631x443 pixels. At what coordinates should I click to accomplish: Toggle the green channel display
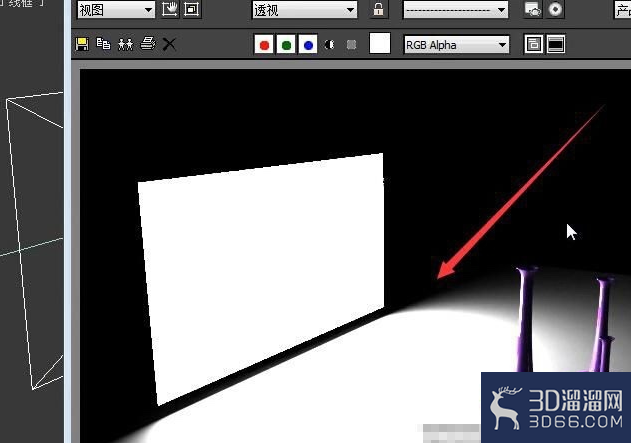click(286, 44)
